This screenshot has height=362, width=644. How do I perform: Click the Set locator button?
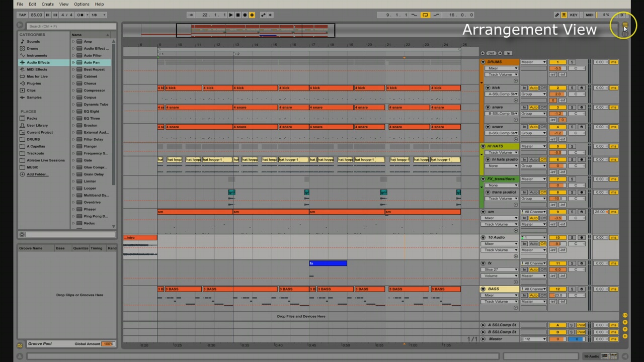click(x=492, y=53)
